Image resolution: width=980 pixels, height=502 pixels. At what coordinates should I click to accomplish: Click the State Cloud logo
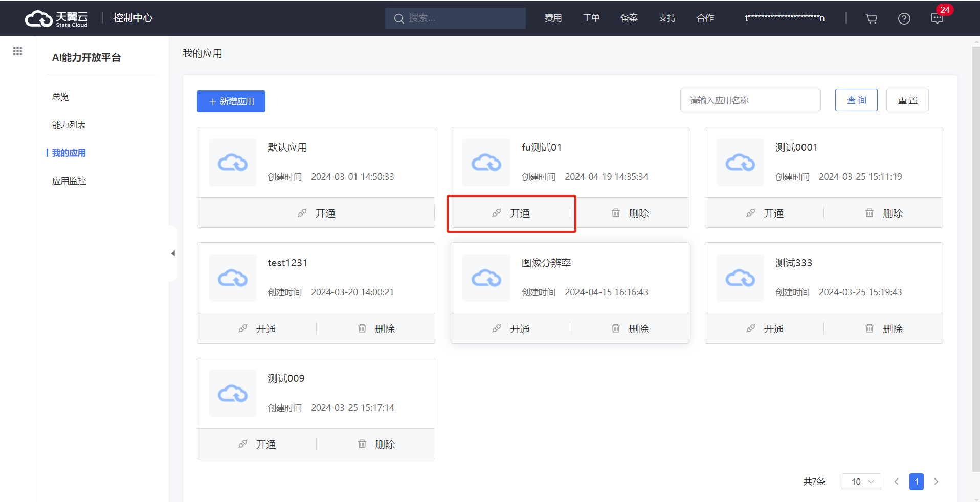click(x=57, y=18)
